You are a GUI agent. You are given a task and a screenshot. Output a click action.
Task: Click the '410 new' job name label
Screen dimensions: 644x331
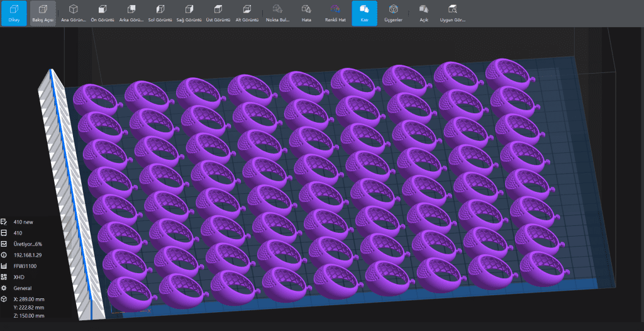[x=23, y=222]
